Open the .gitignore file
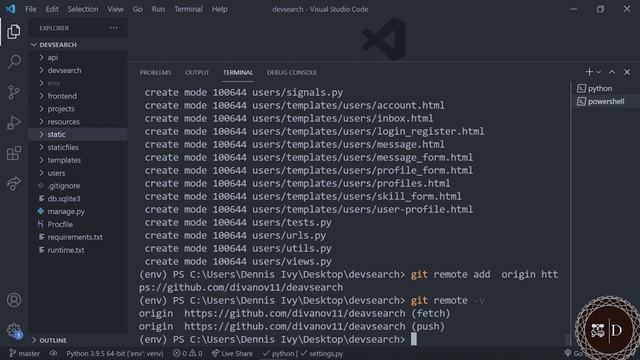 pyautogui.click(x=78, y=186)
